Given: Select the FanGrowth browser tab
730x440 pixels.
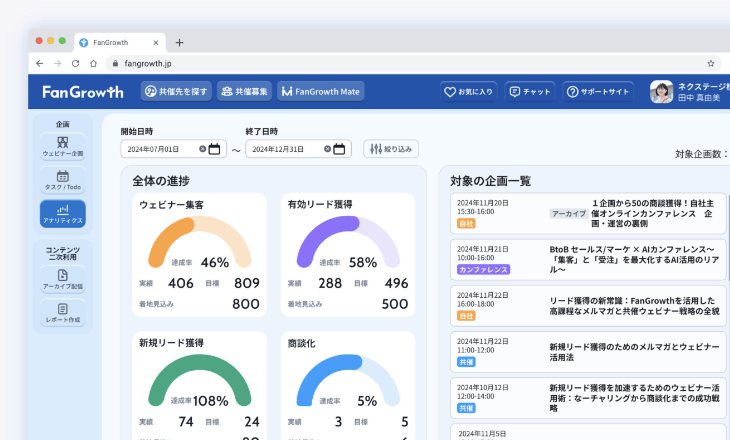Looking at the screenshot, I should pyautogui.click(x=120, y=42).
